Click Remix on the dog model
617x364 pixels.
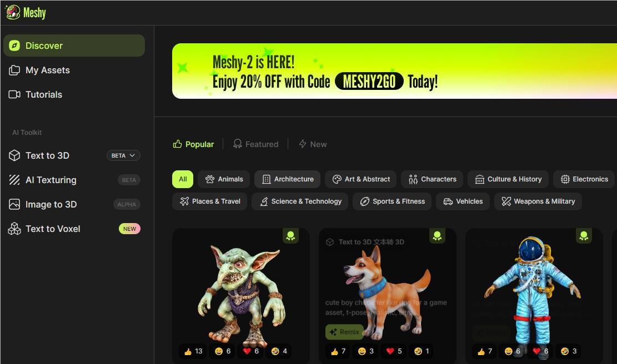pos(344,332)
